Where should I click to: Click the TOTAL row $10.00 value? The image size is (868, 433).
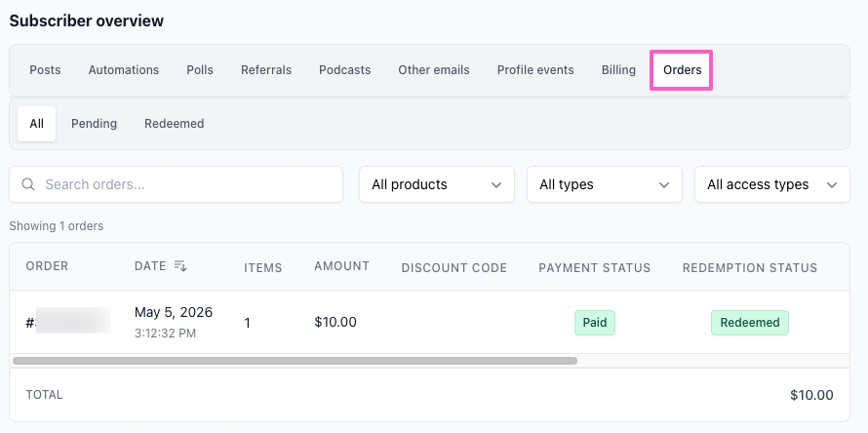click(x=811, y=395)
